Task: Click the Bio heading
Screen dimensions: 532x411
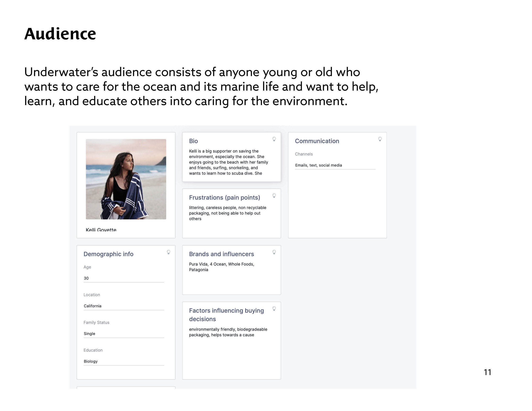Action: [x=193, y=141]
